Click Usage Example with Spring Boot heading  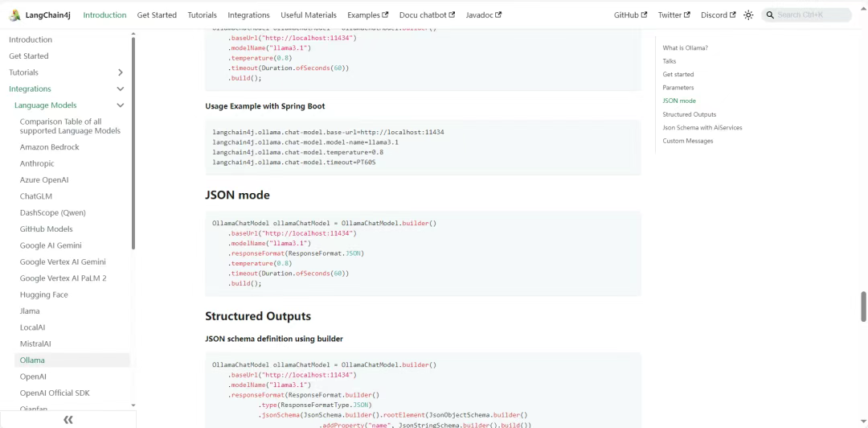pos(265,106)
